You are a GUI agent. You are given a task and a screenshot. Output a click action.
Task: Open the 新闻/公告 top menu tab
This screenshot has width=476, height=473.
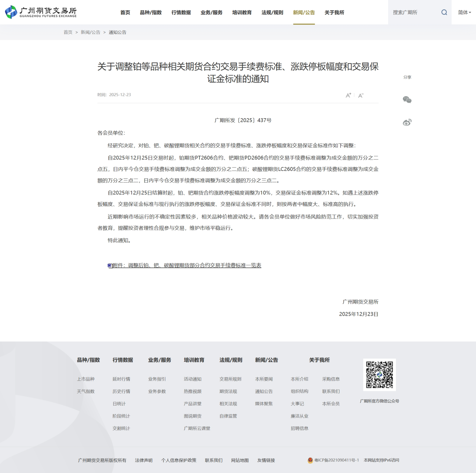304,12
